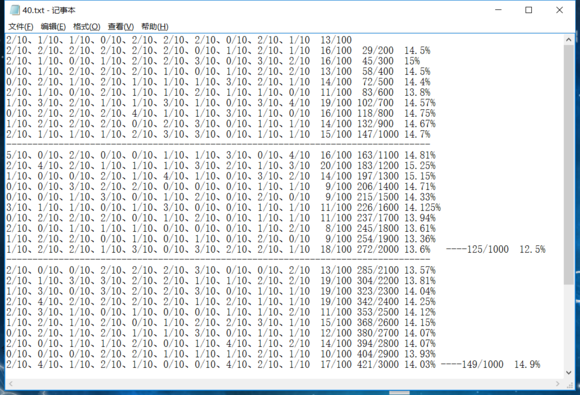
Task: Click the horizontal scrollbar right arrow
Action: coord(557,384)
